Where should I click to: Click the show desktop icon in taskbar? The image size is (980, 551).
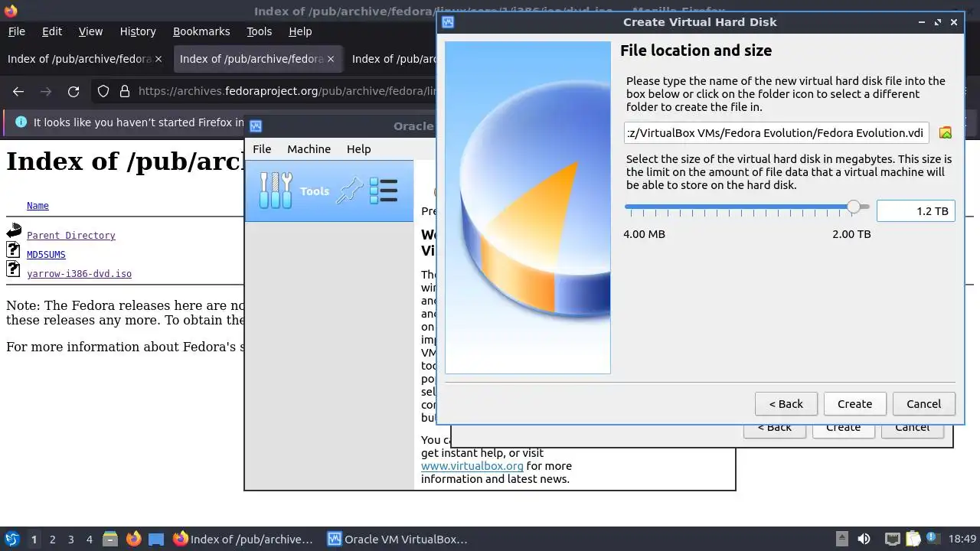(x=156, y=539)
